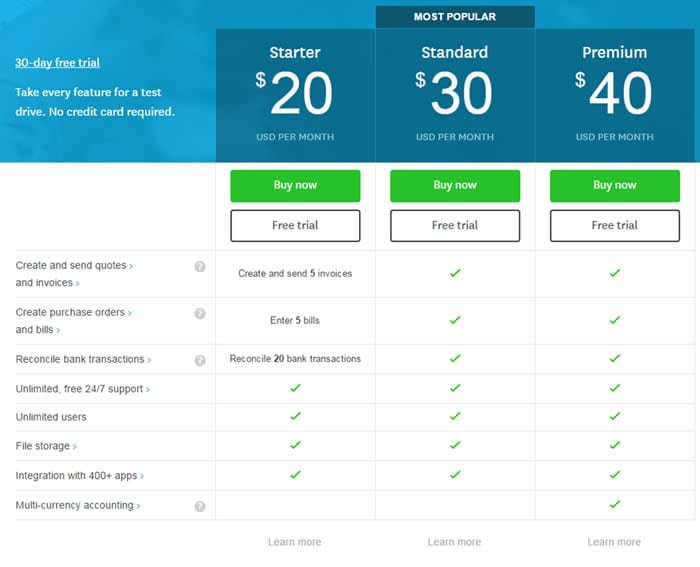The height and width of the screenshot is (567, 700).
Task: Open the 30-day free trial link
Action: click(58, 63)
